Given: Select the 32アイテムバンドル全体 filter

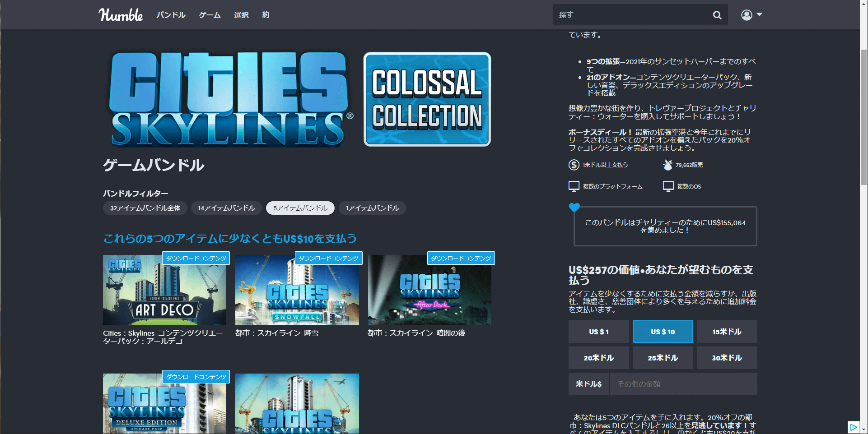Looking at the screenshot, I should [145, 208].
